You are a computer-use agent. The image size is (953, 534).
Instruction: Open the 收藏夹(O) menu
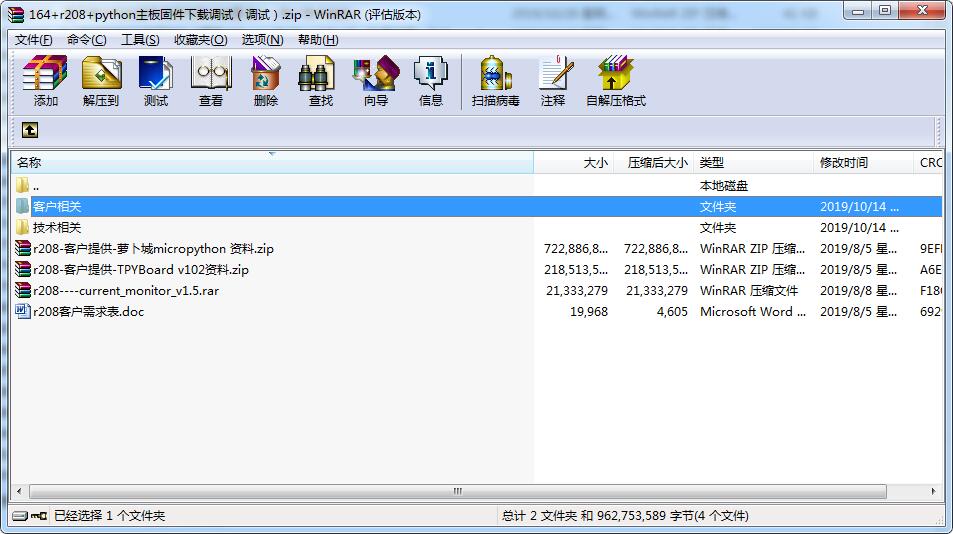pos(201,39)
